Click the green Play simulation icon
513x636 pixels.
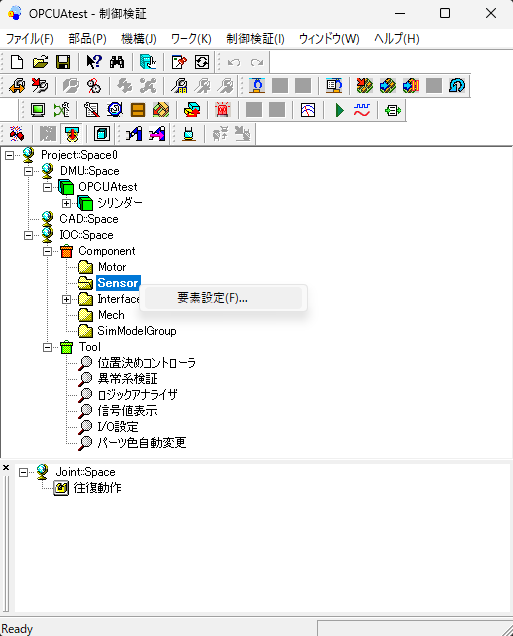339,110
